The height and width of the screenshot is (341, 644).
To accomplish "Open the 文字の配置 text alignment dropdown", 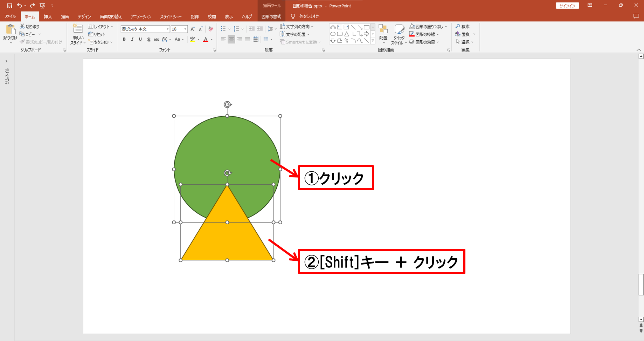I will coord(295,34).
